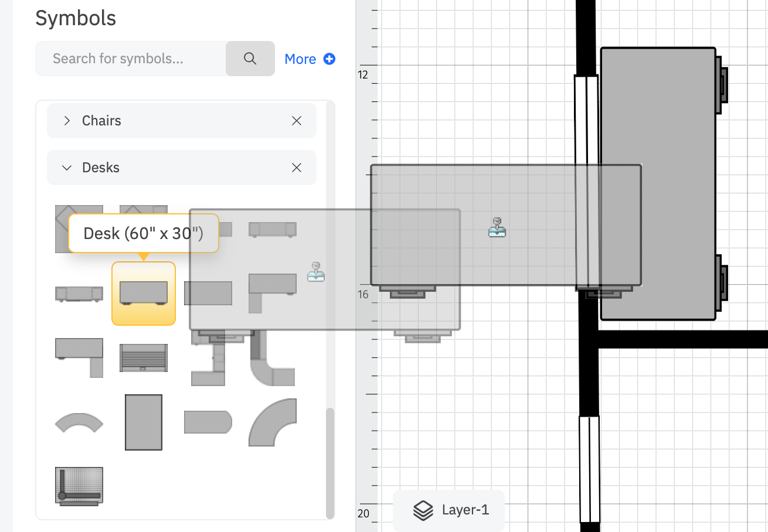This screenshot has height=532, width=768.
Task: Select the curved arc desk symbol
Action: click(x=79, y=424)
